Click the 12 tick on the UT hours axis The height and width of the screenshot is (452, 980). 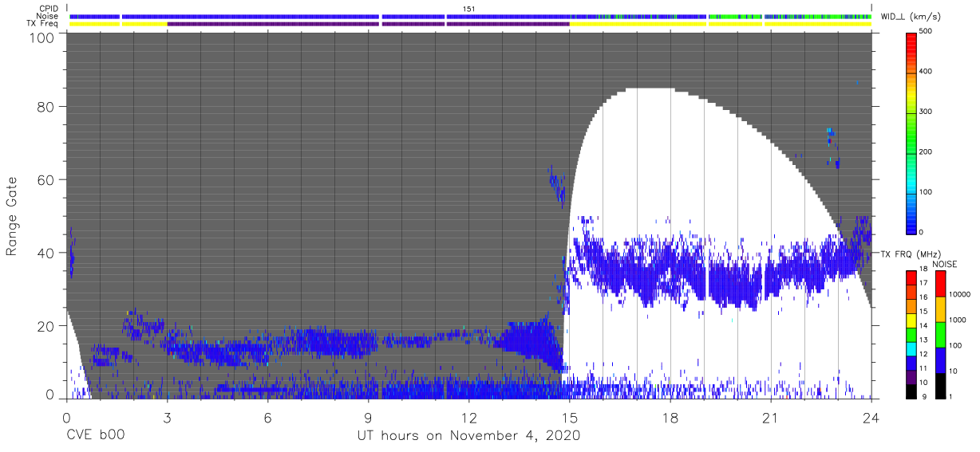[468, 417]
